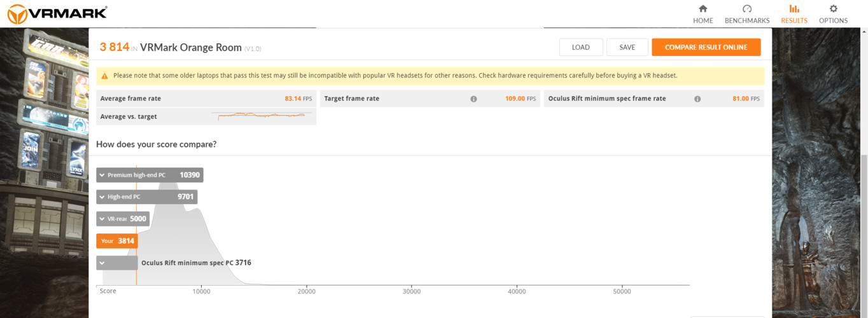This screenshot has width=868, height=318.
Task: Click the SAVE button
Action: point(627,47)
